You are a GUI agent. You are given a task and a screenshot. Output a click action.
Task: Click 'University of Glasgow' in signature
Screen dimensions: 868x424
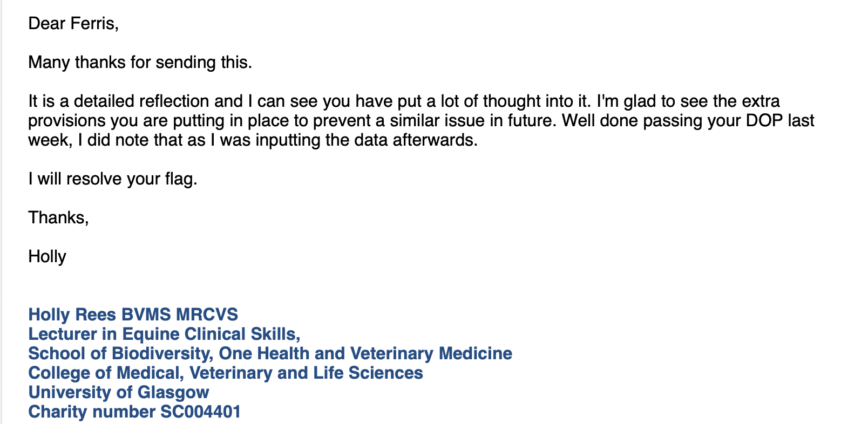tap(119, 392)
